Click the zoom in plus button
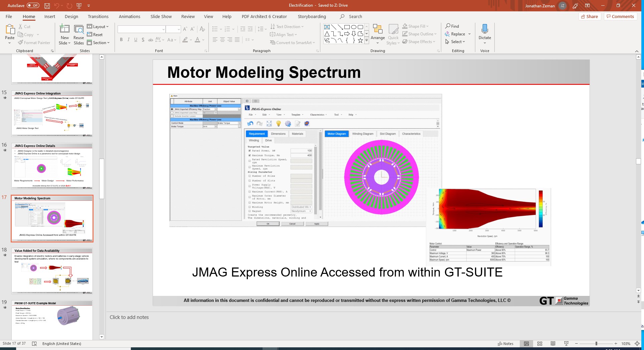 click(616, 344)
